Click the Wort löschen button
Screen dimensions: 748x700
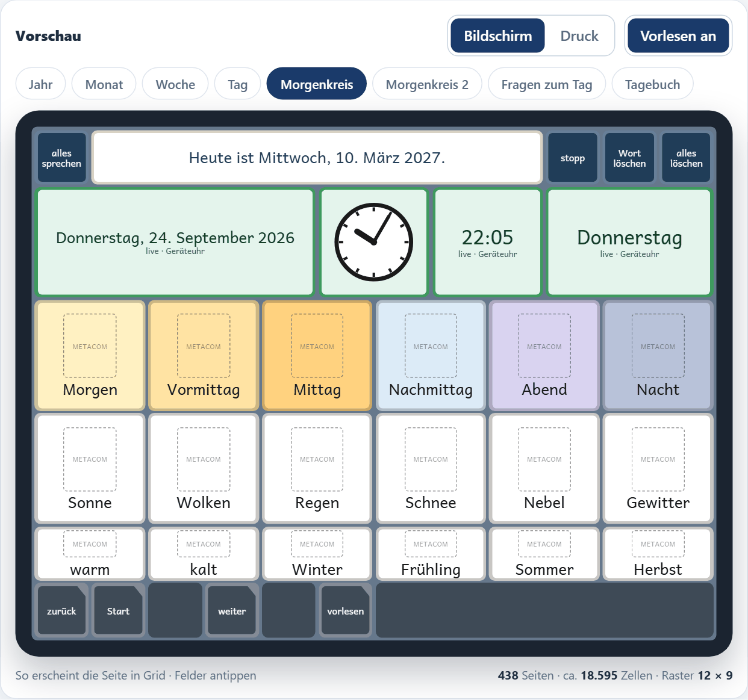[629, 158]
